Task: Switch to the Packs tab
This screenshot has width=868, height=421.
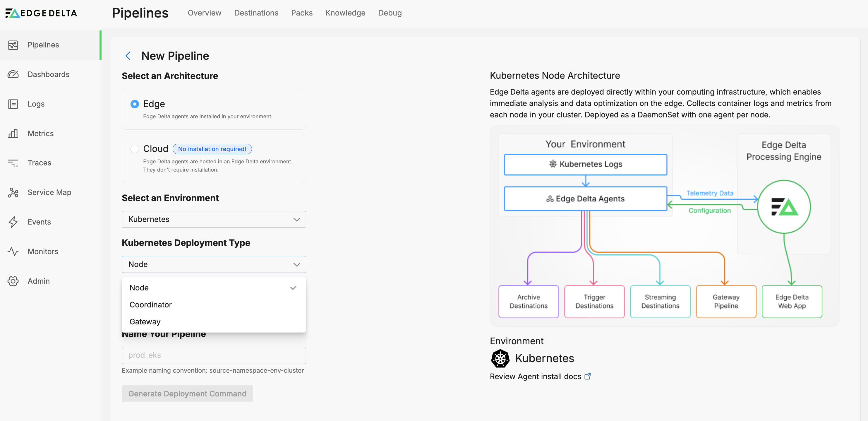Action: (x=302, y=13)
